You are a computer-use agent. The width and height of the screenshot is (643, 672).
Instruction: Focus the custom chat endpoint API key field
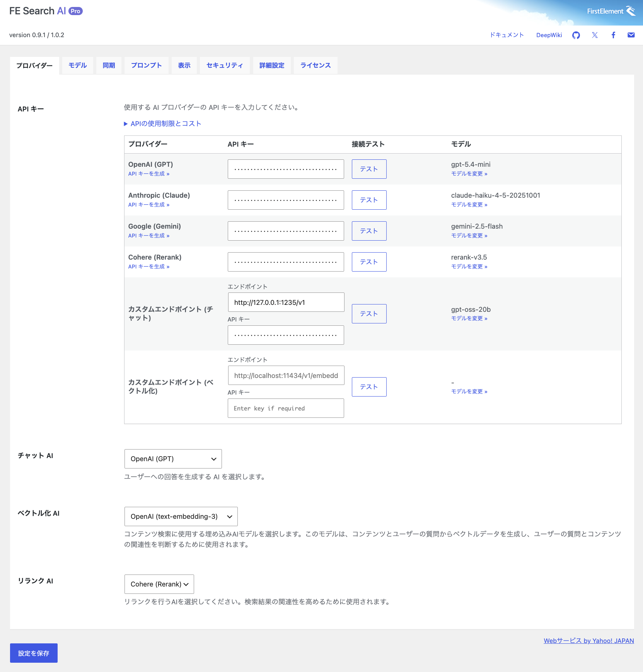click(286, 335)
